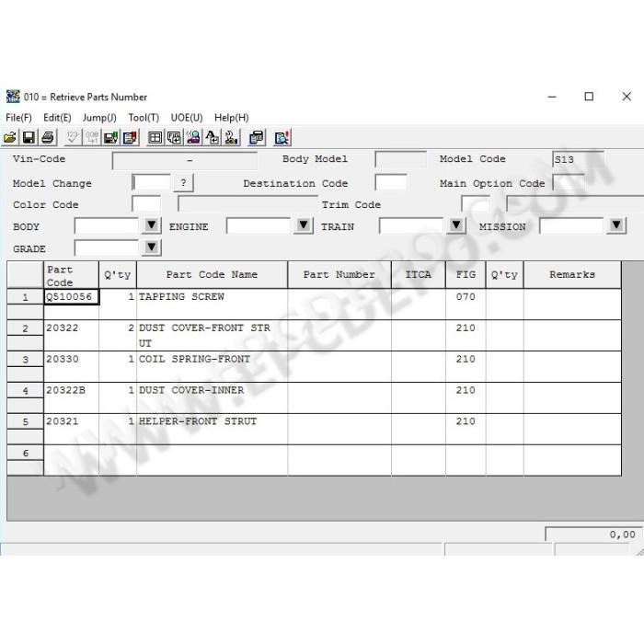Click part code cell 20322 in row 2
The height and width of the screenshot is (644, 644).
point(72,336)
